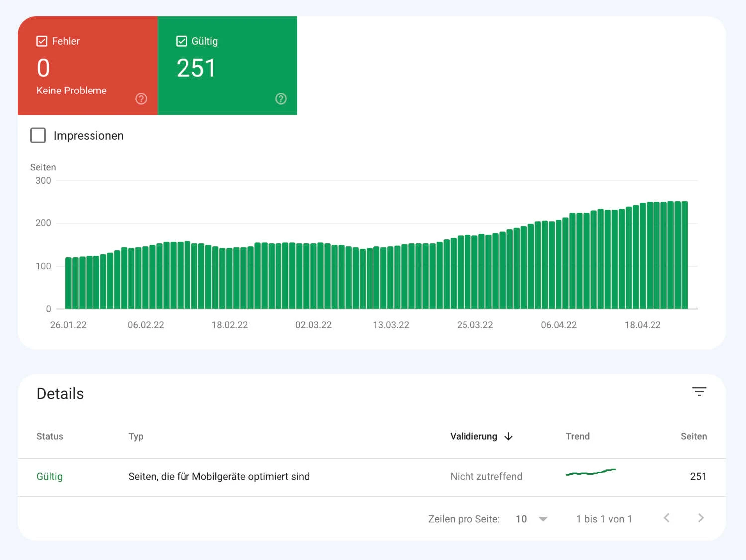This screenshot has width=746, height=560.
Task: Click the Status column header
Action: [50, 436]
